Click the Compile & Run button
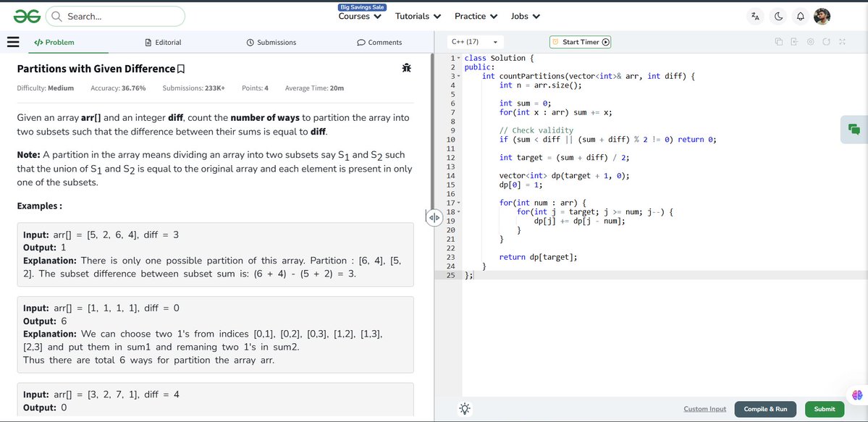 [765, 409]
